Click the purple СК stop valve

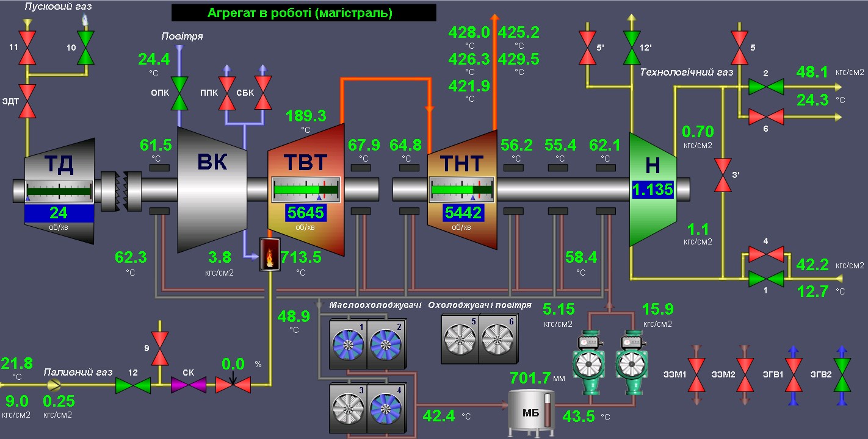[188, 385]
